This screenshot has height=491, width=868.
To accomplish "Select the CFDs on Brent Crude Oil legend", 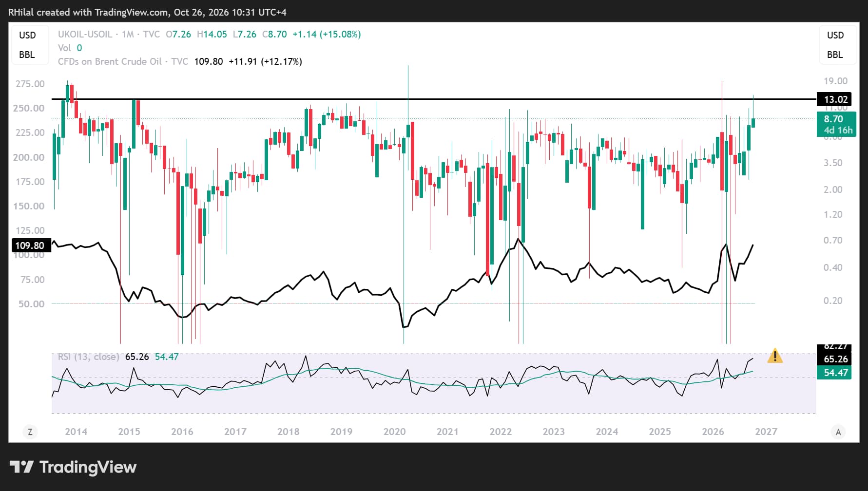I will tap(123, 62).
